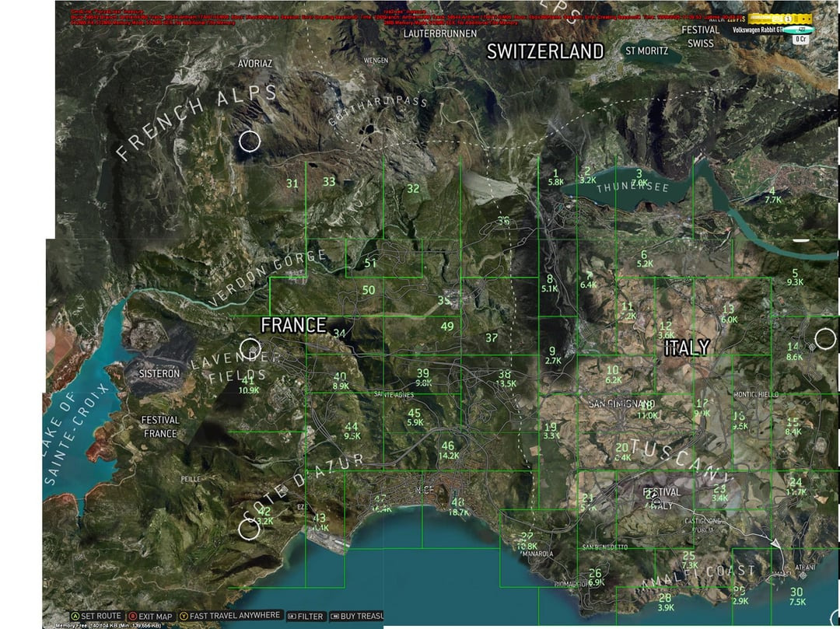Click zone 25 marked 7.3K

point(689,561)
